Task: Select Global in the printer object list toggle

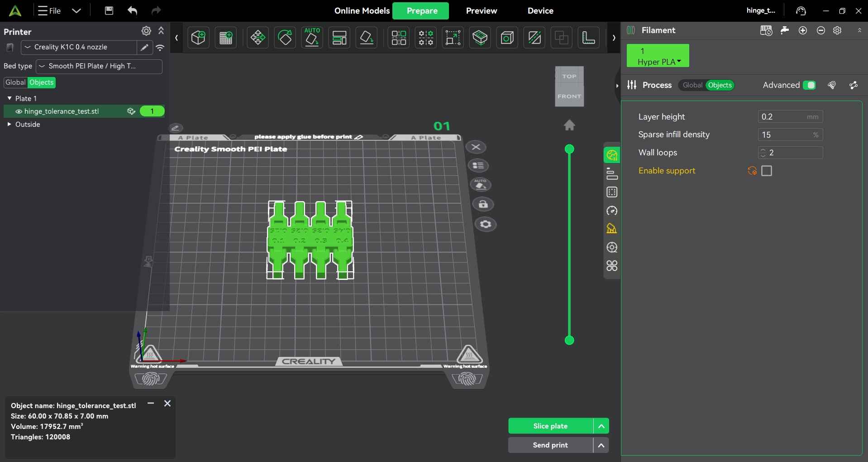Action: (x=15, y=82)
